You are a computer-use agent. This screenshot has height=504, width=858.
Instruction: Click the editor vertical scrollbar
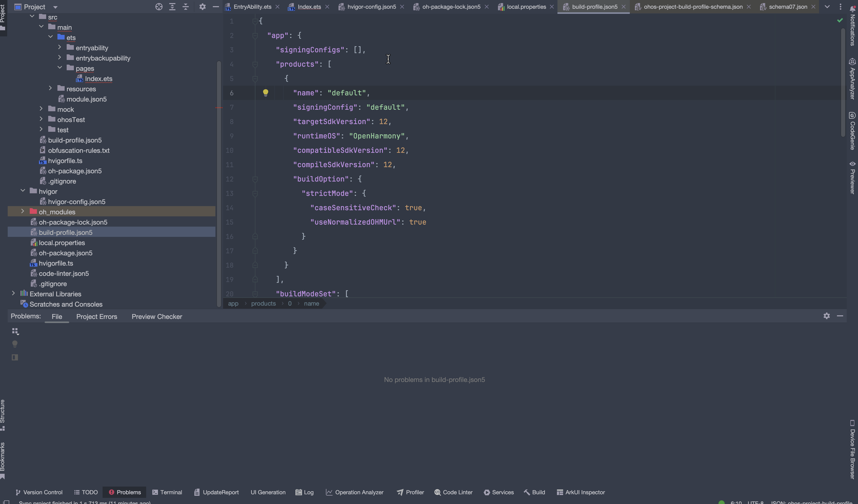(843, 83)
